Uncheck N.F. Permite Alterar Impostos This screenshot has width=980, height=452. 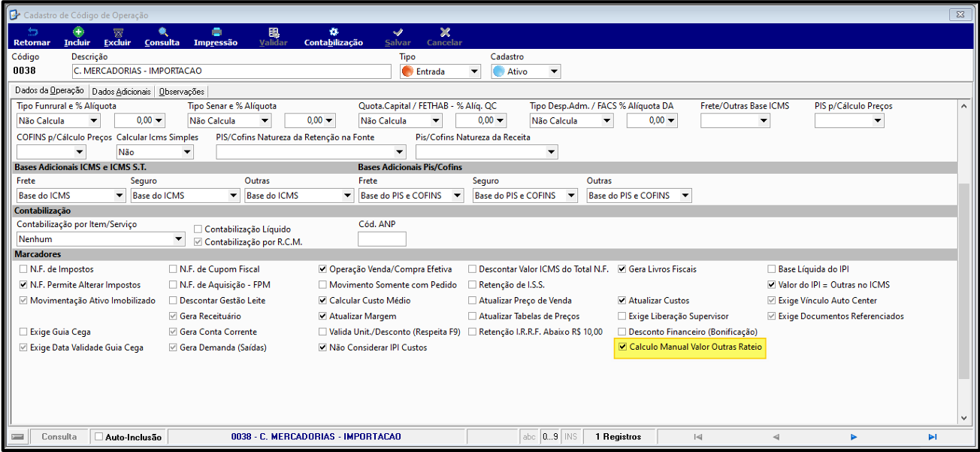[x=23, y=285]
